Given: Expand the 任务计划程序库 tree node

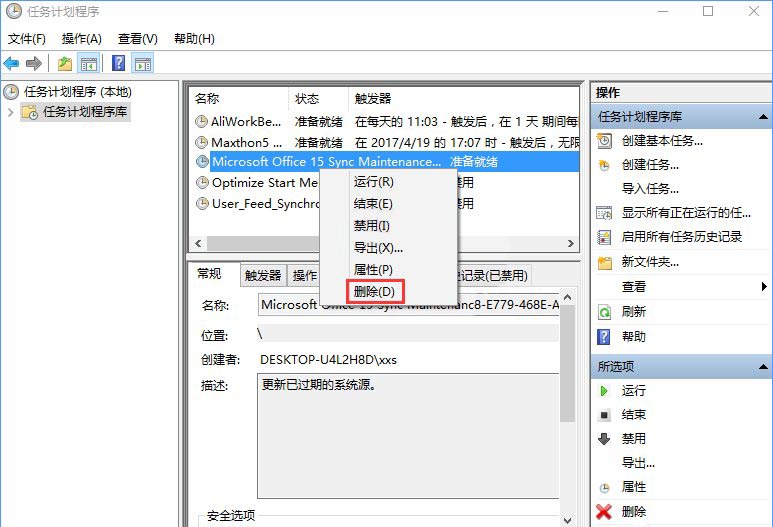Looking at the screenshot, I should [11, 112].
